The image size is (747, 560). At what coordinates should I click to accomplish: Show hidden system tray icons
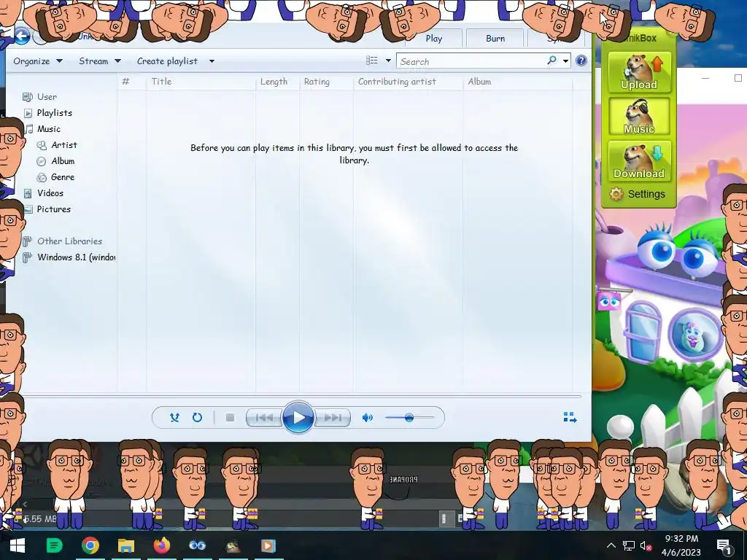click(611, 545)
